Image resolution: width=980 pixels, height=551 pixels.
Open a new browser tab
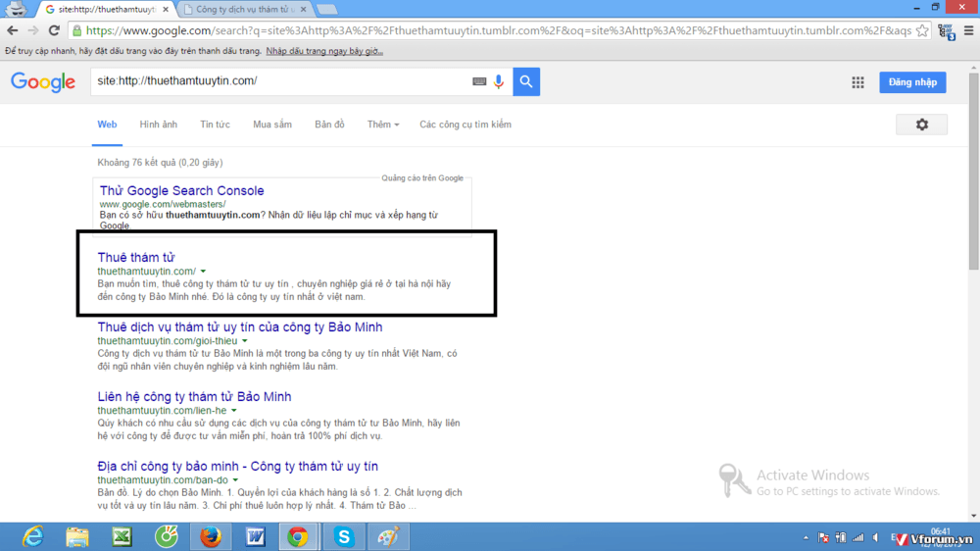point(326,10)
